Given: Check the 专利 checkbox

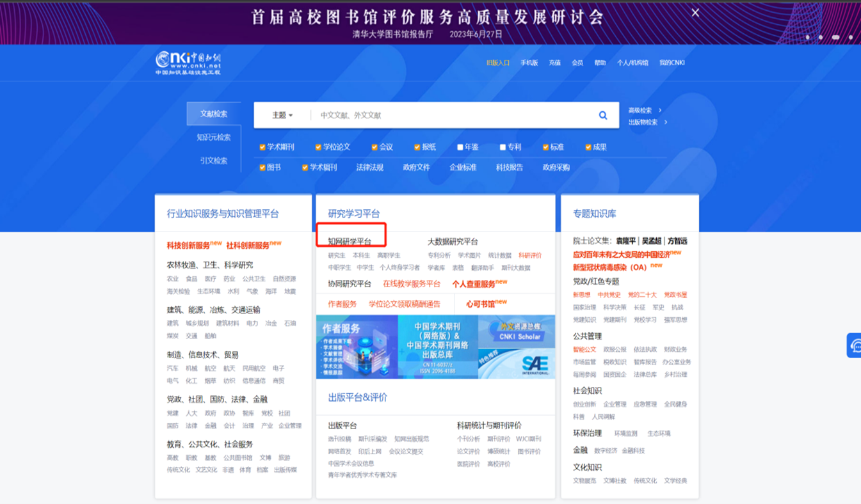Looking at the screenshot, I should (503, 147).
